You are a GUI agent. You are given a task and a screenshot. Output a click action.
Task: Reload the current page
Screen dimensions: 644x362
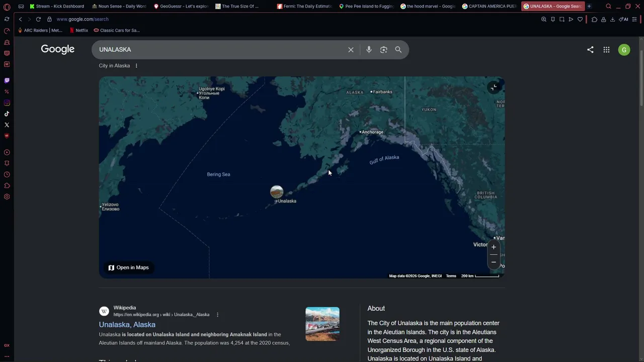pos(38,19)
